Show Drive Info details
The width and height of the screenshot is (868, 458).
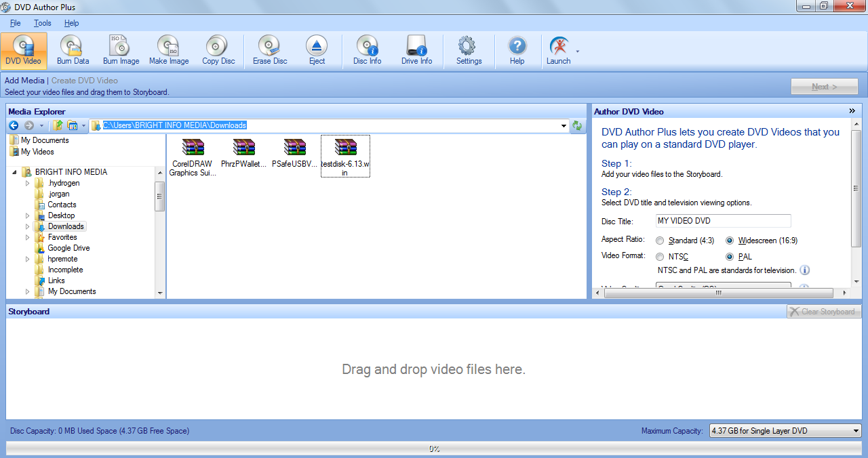coord(416,50)
